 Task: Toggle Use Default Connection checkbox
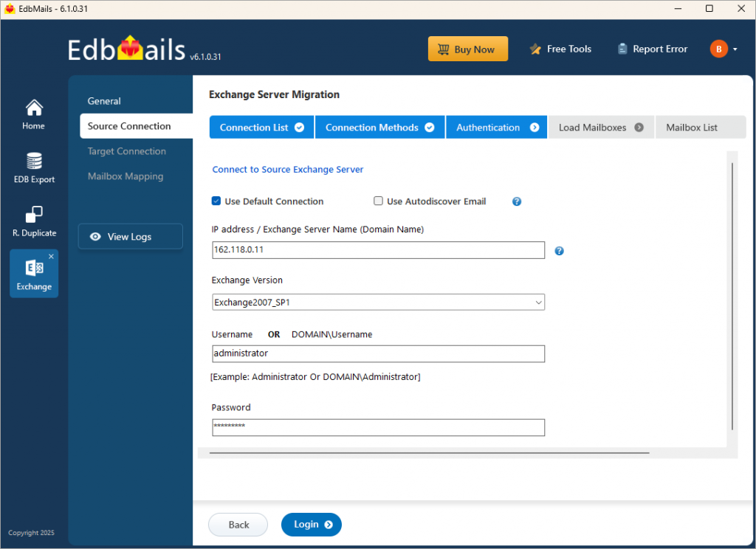(x=216, y=201)
